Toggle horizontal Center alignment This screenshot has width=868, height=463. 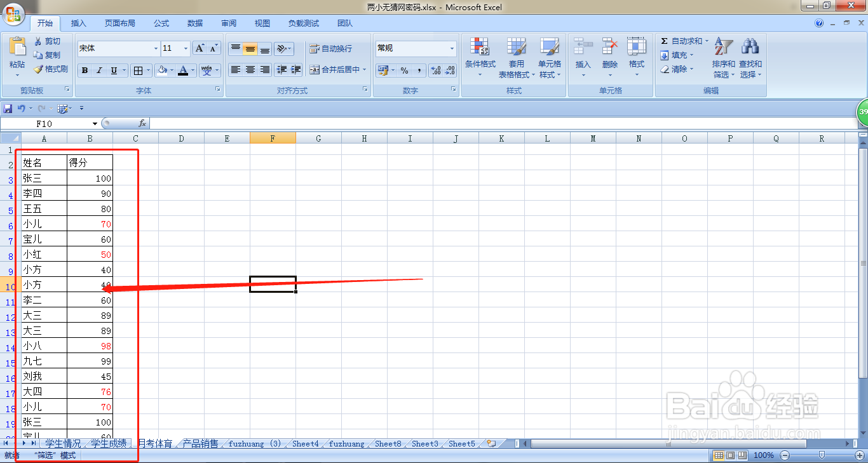250,70
